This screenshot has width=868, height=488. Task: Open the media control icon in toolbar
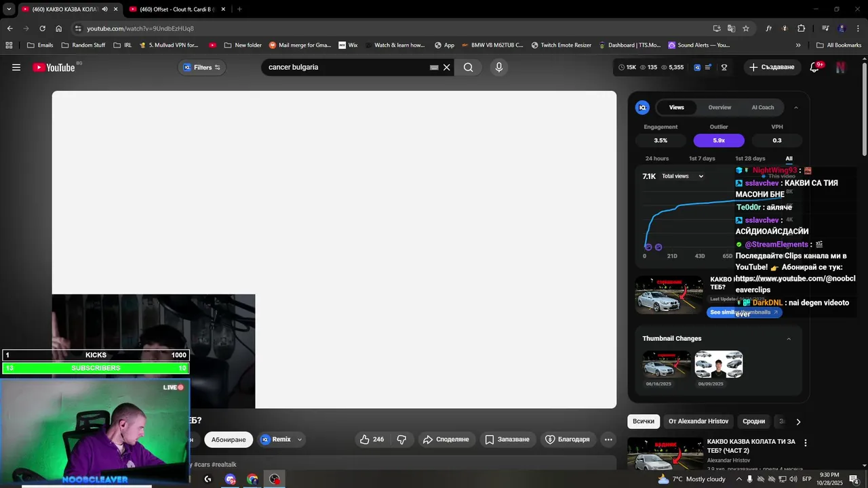825,28
